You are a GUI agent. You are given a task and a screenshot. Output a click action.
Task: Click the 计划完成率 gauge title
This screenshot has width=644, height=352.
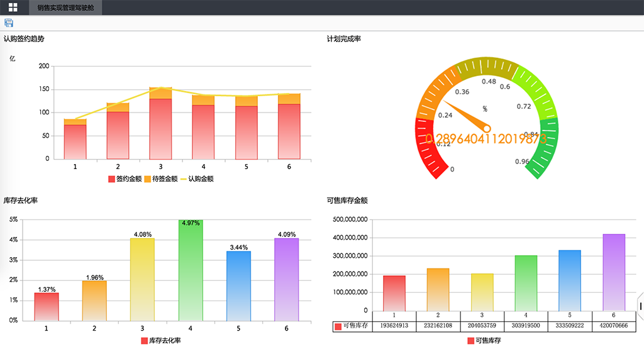(x=343, y=39)
